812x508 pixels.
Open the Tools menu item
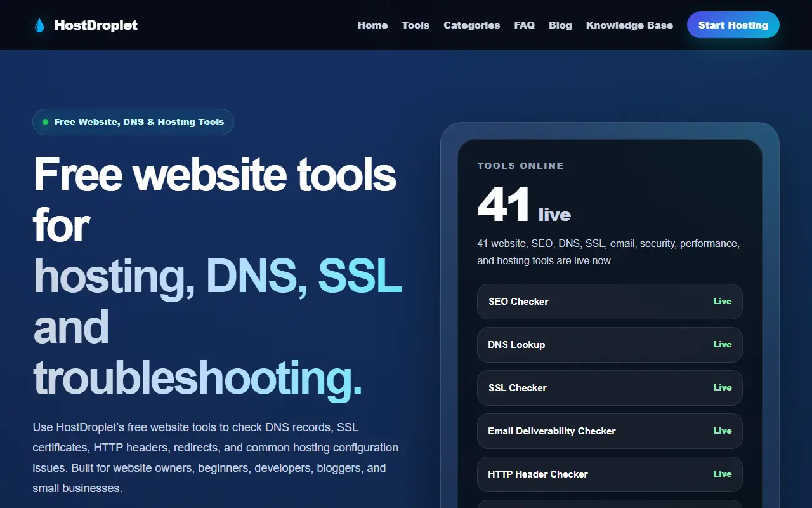pos(416,25)
